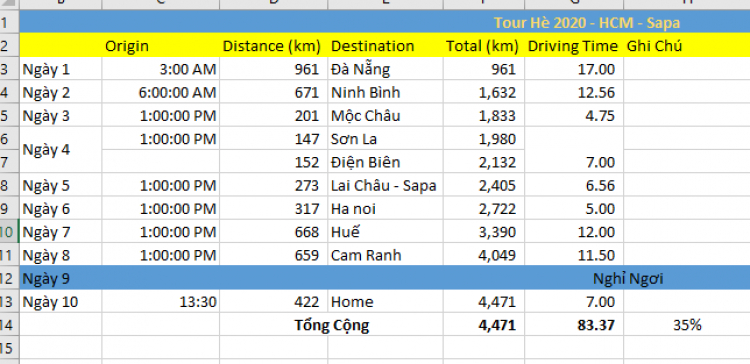
Task: Click the 'Ngày 8' cell
Action: [x=60, y=255]
